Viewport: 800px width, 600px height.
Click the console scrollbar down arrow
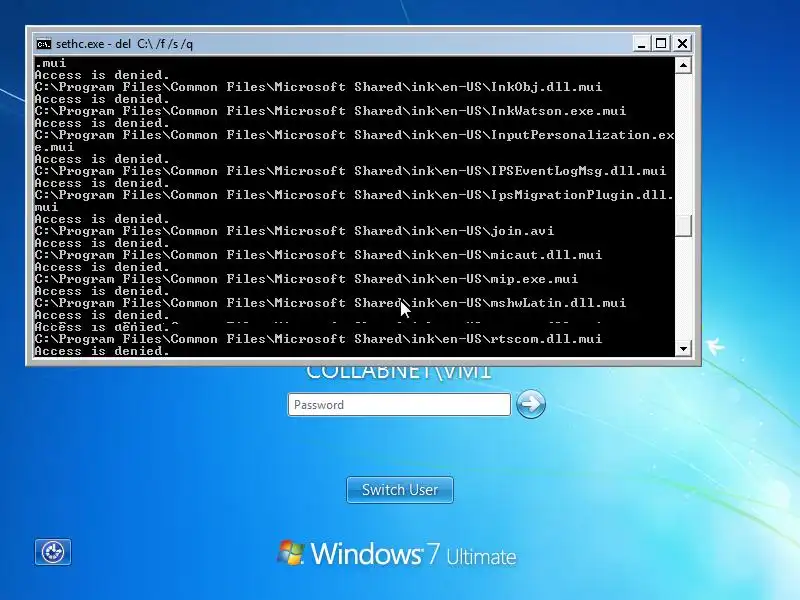pos(683,348)
